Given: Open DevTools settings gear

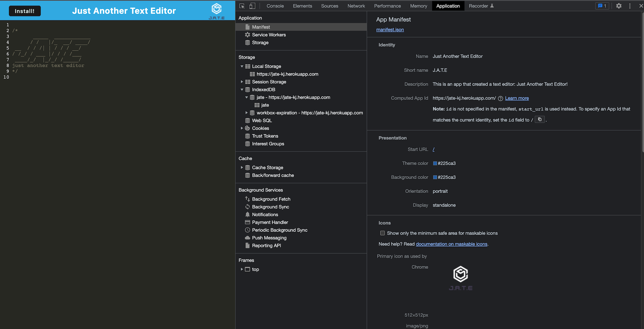Looking at the screenshot, I should 619,6.
